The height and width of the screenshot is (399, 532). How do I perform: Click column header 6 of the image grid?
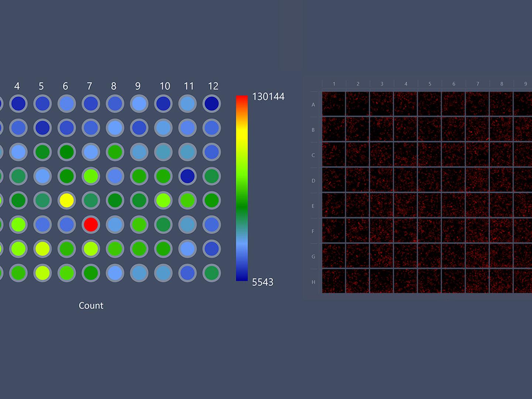pos(454,84)
